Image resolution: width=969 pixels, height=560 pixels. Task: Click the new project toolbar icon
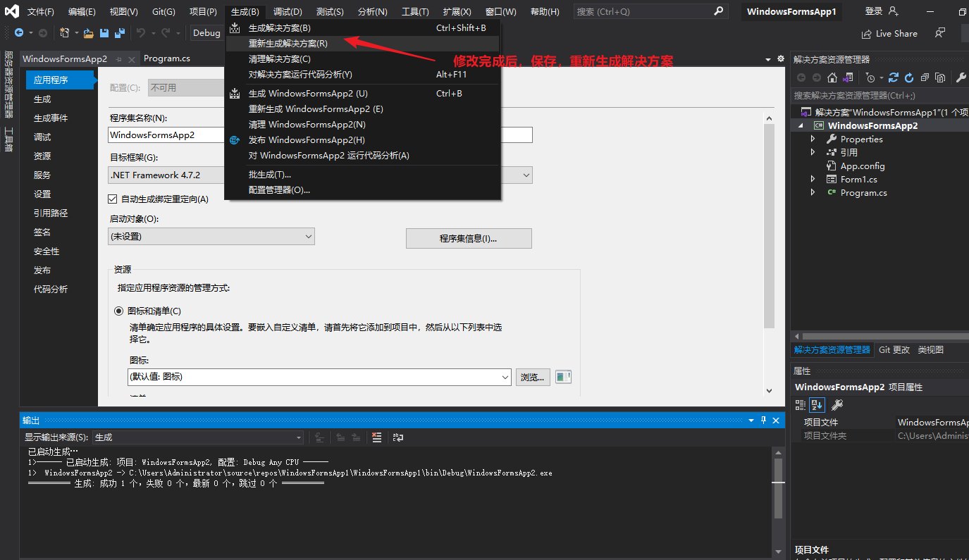point(65,33)
